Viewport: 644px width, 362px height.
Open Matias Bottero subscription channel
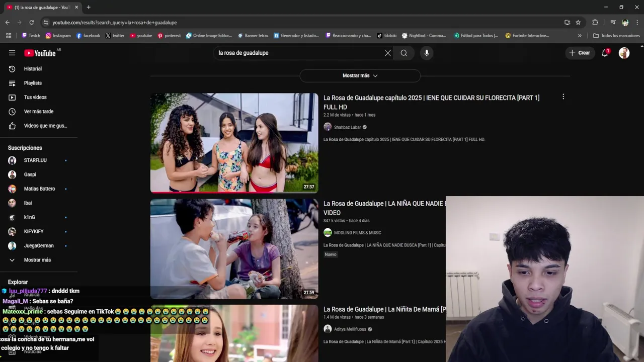pyautogui.click(x=39, y=189)
